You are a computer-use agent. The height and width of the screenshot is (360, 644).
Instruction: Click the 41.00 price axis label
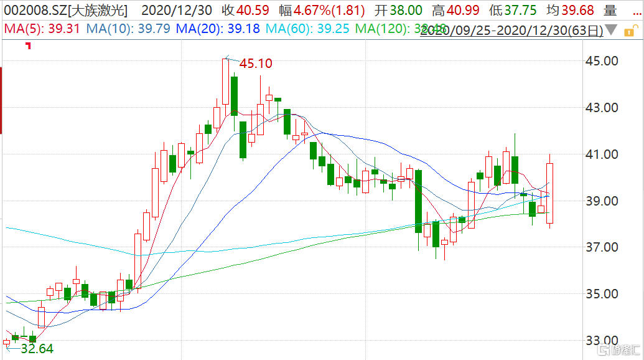602,154
